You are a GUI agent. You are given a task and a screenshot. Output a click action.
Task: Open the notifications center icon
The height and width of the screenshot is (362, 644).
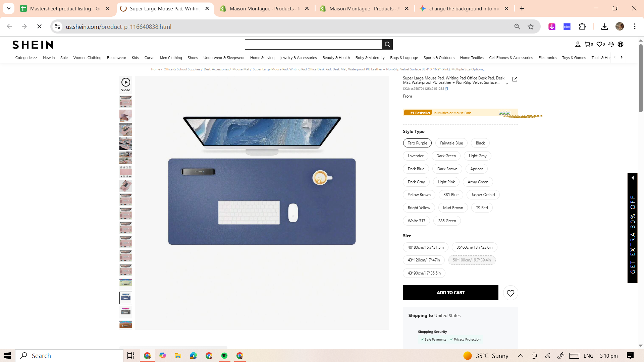[630, 356]
